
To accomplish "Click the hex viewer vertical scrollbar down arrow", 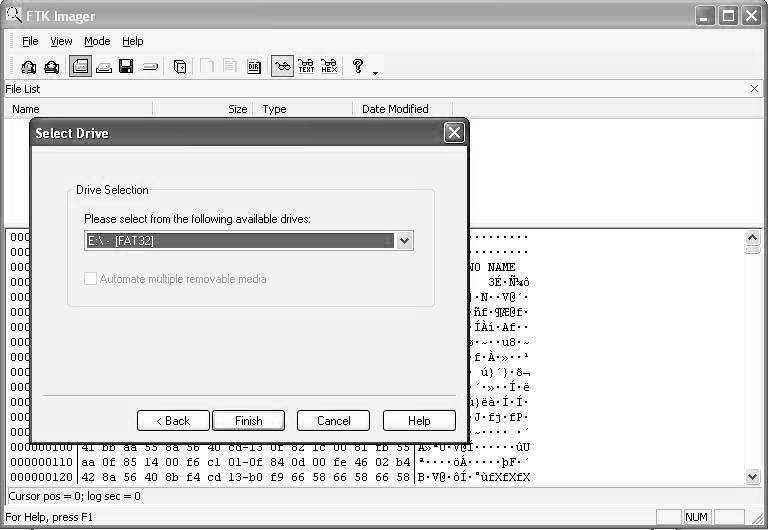I will [753, 477].
